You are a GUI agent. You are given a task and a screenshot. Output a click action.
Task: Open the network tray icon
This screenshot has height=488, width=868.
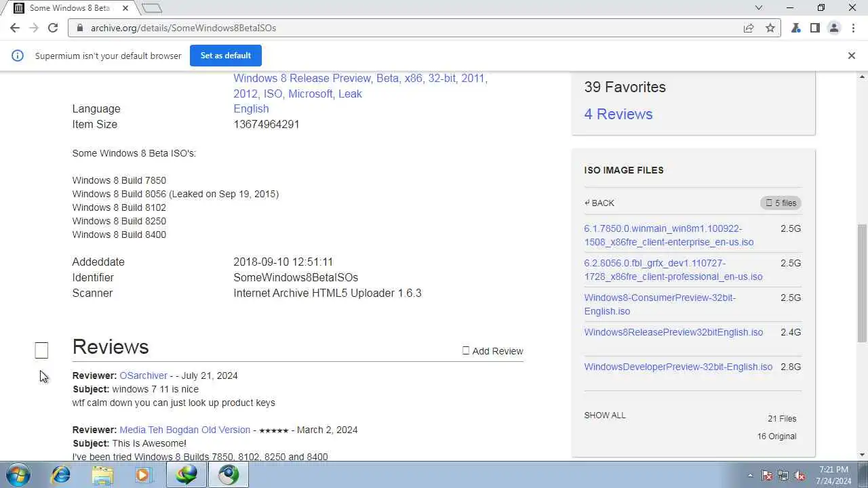click(783, 475)
